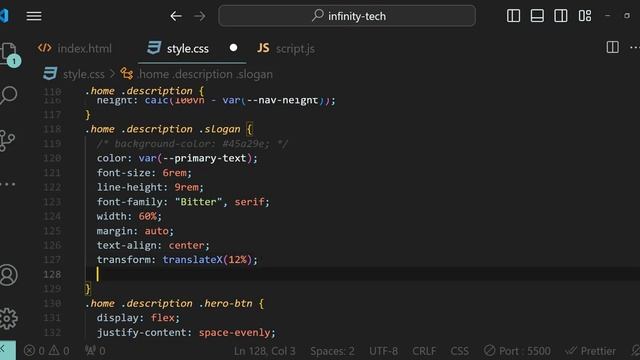Open more editor actions ellipsis
The image size is (640, 360).
(x=634, y=47)
